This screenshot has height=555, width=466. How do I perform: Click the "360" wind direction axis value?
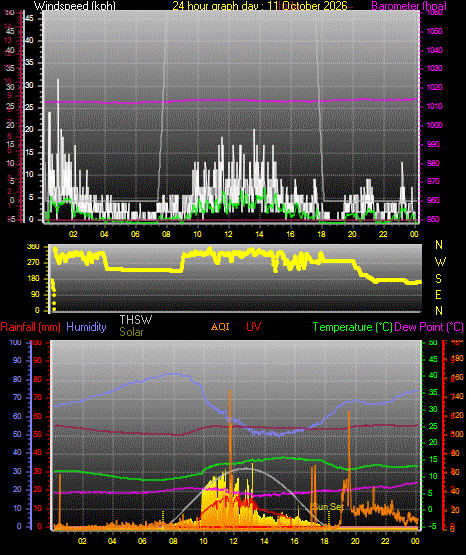(x=33, y=247)
